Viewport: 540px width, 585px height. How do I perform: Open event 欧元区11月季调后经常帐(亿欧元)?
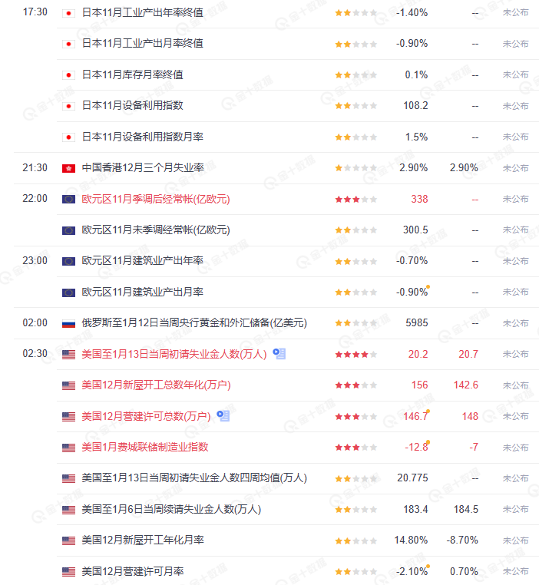click(x=156, y=199)
